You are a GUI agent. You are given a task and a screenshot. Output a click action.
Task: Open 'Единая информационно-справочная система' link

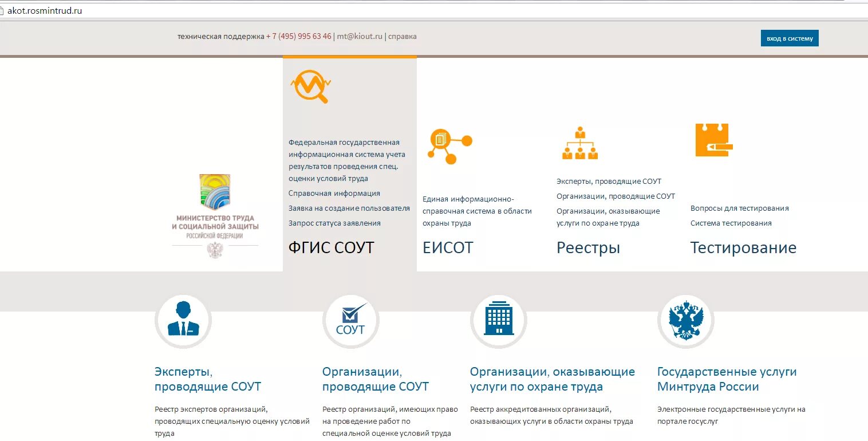click(477, 211)
